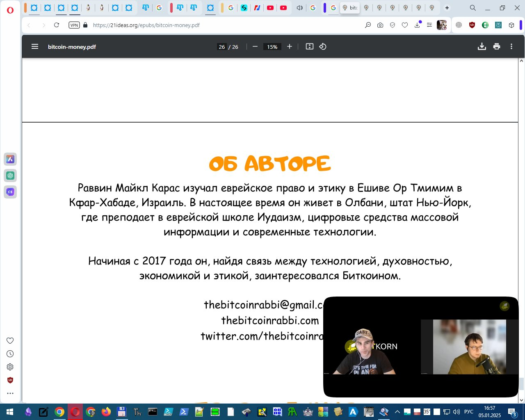Click the PDF vertical scrollbar up arrow
This screenshot has width=525, height=420.
(522, 61)
